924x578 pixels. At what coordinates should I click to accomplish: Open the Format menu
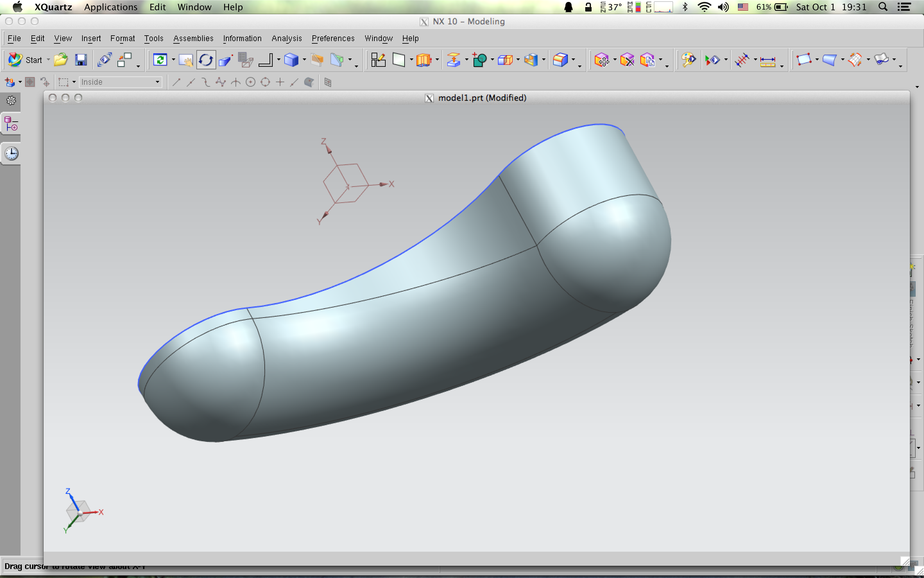(123, 38)
